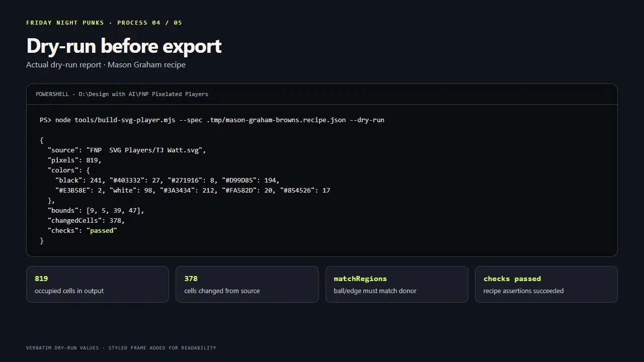644x362 pixels.
Task: Click "recipe assertions succeeded" text
Action: 523,291
